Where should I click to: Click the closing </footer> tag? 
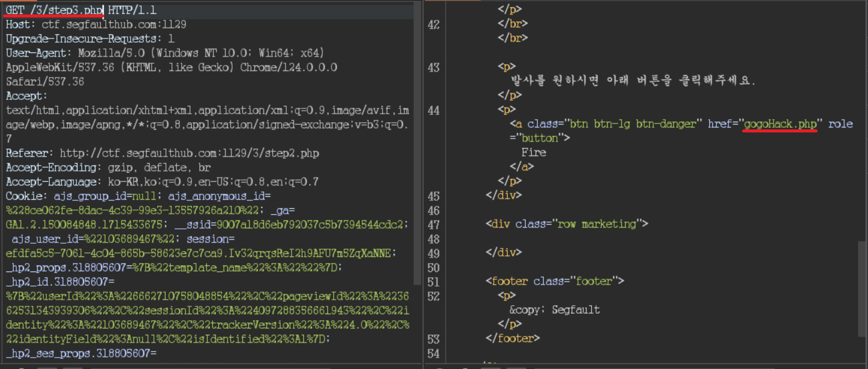(x=512, y=339)
